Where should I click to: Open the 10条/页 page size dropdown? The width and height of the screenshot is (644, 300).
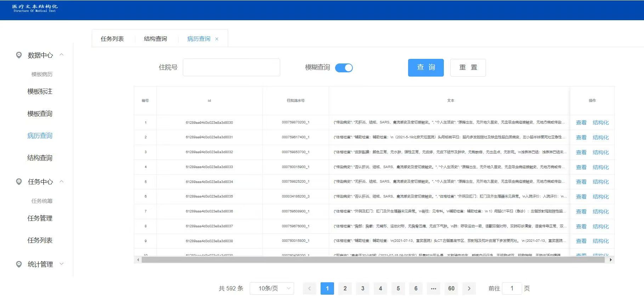pos(272,288)
